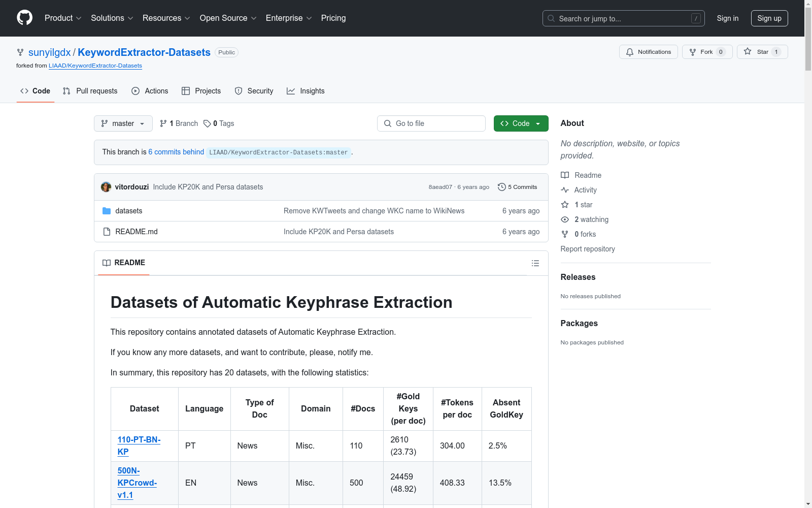Open the README.md file

point(137,232)
